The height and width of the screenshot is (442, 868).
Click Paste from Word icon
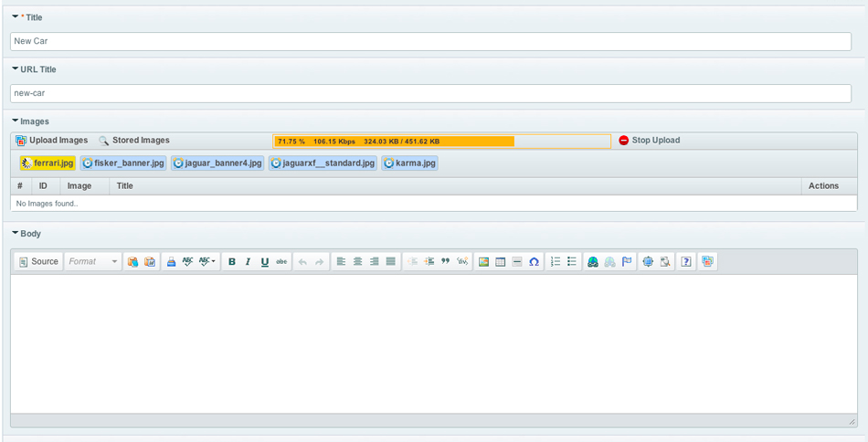150,262
